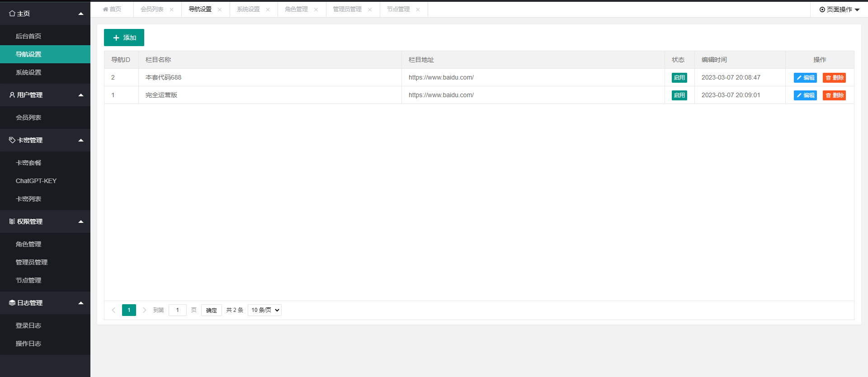Click timestamp 2023-03-07 20:08:47
The image size is (868, 377).
(x=731, y=77)
